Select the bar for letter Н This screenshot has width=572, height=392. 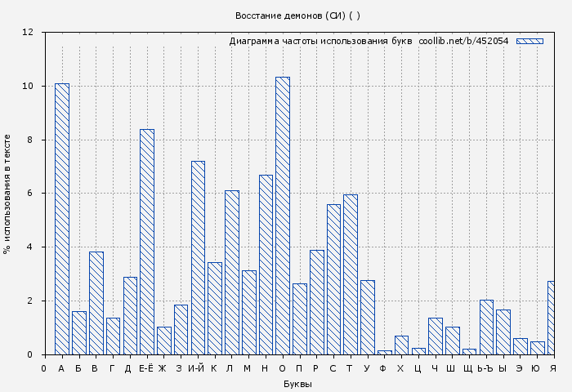[x=266, y=265]
